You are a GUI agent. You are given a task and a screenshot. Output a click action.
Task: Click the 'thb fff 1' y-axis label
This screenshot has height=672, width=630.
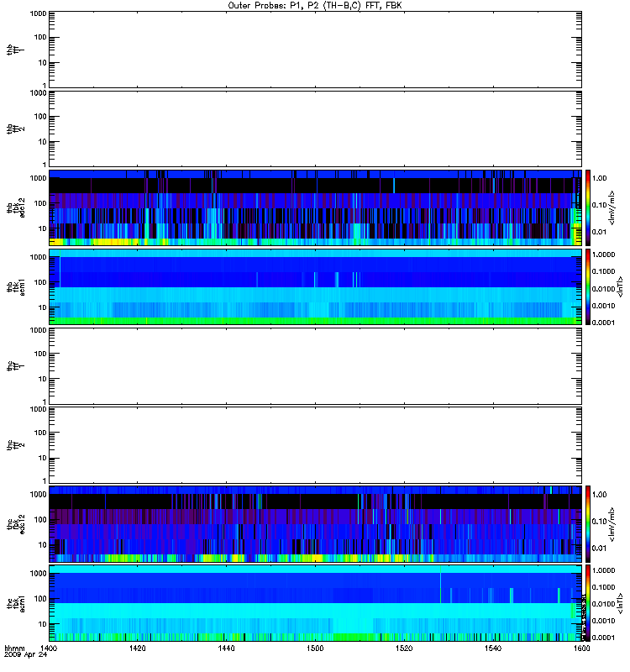click(15, 50)
